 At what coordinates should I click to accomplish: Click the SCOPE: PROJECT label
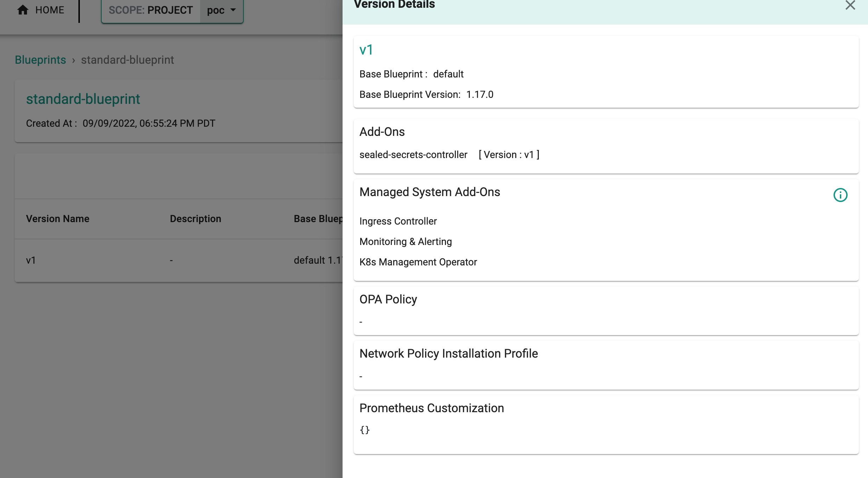(151, 10)
